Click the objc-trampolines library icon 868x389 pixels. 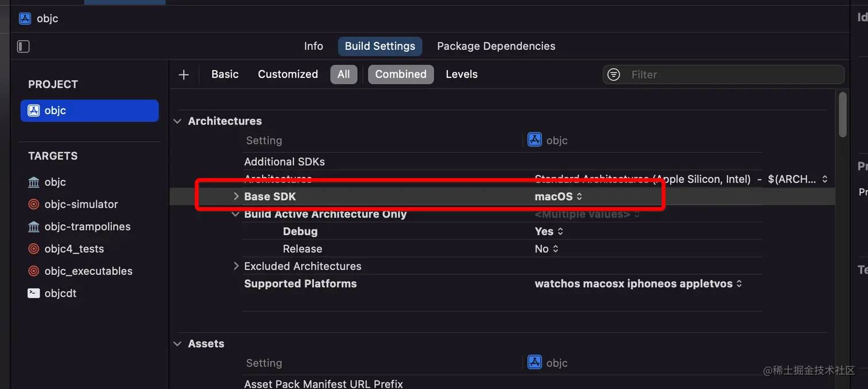pyautogui.click(x=34, y=227)
